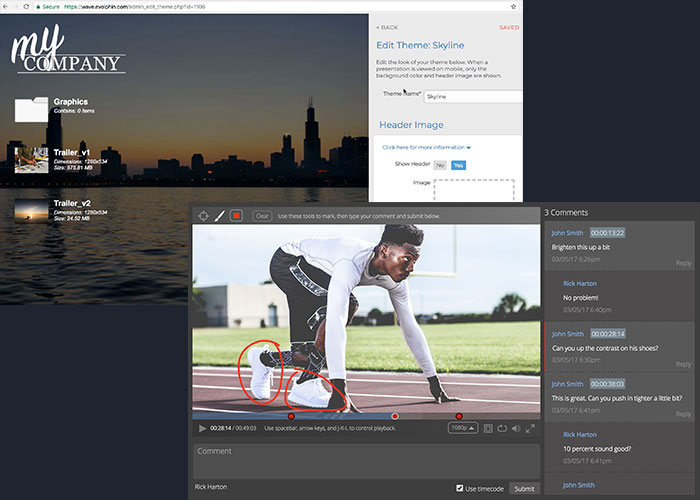
Task: Open the Graphics folder icon
Action: (31, 110)
